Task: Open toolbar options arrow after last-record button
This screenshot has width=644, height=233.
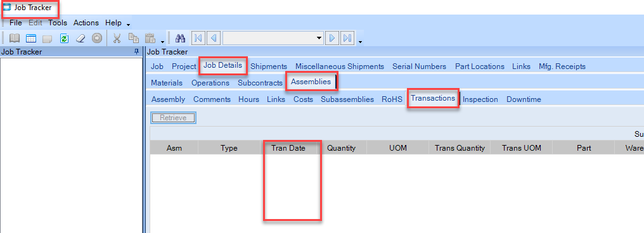Action: [x=360, y=41]
